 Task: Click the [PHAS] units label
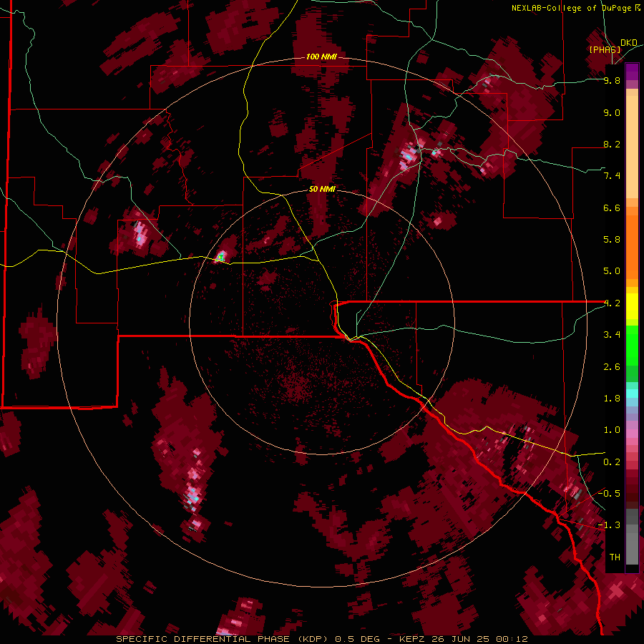[605, 49]
